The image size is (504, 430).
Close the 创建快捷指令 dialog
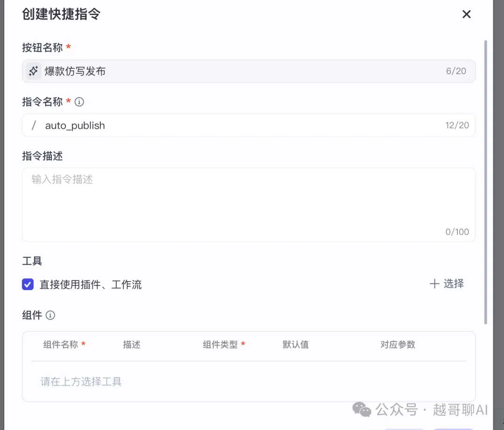click(x=466, y=14)
